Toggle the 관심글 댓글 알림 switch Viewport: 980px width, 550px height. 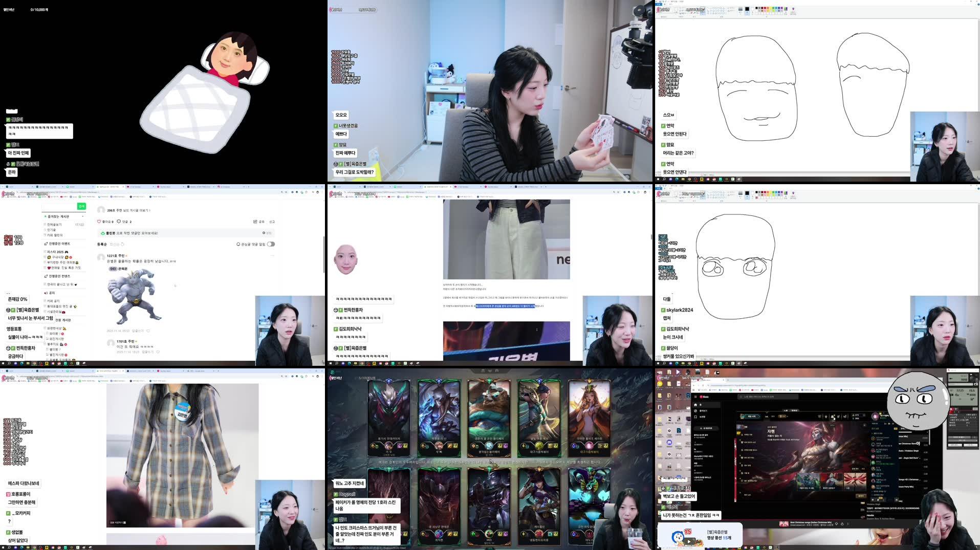pyautogui.click(x=272, y=244)
